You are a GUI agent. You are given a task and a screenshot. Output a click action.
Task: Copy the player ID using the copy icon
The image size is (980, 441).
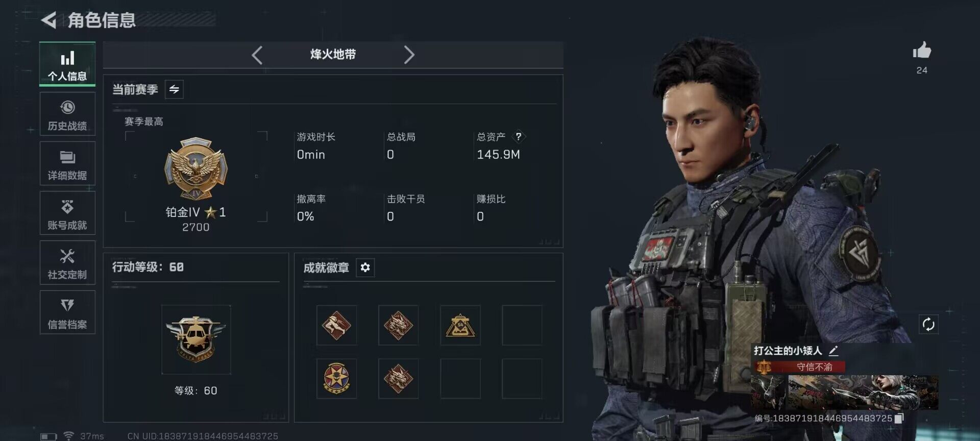pos(899,418)
